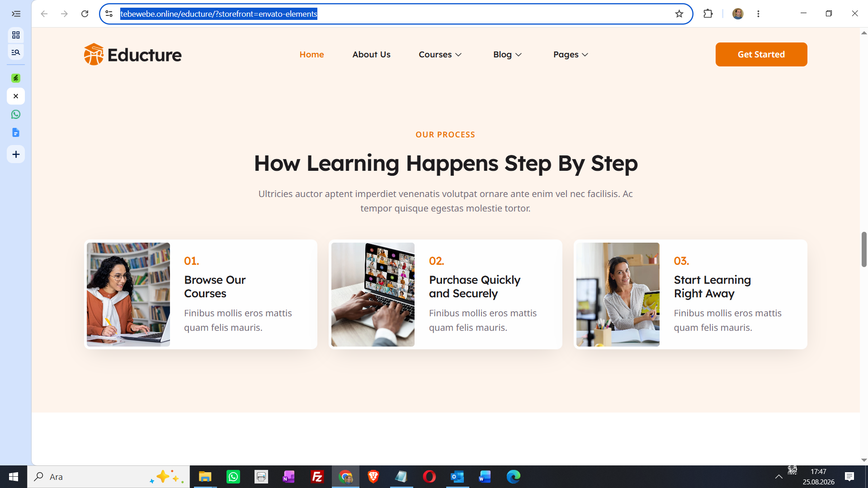Open the notification center icon
The width and height of the screenshot is (868, 488).
click(x=849, y=477)
